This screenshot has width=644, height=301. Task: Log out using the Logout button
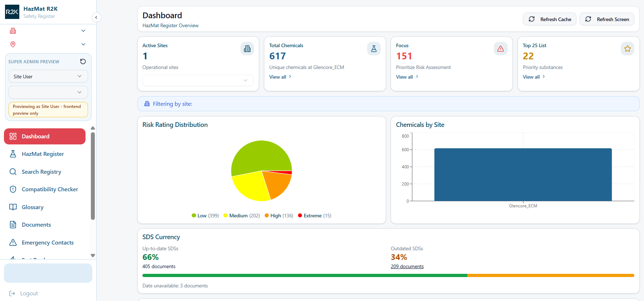tap(24, 293)
